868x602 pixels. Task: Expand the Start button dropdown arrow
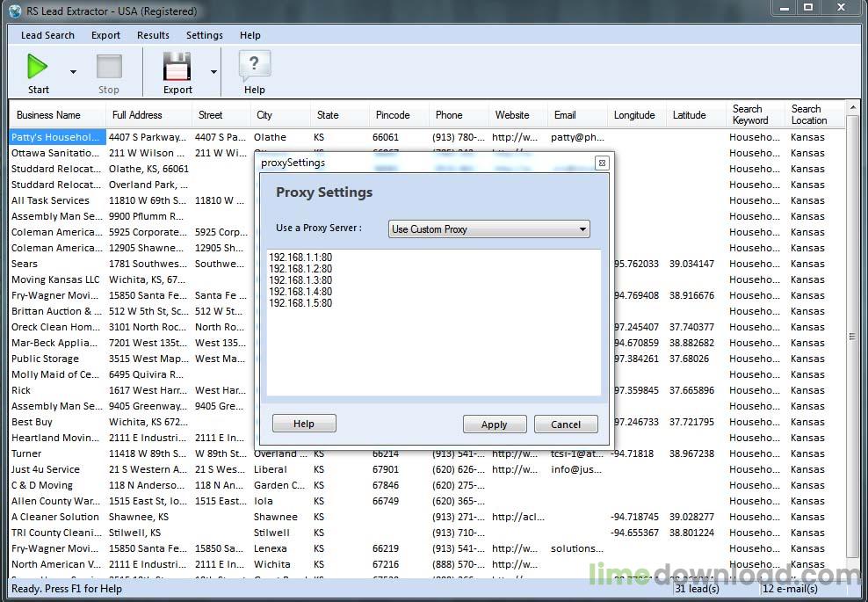73,72
